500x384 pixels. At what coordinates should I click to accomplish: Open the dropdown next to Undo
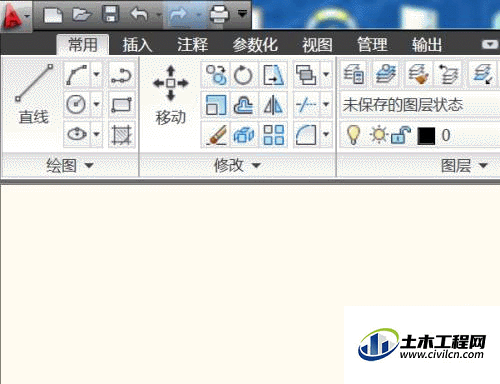158,15
